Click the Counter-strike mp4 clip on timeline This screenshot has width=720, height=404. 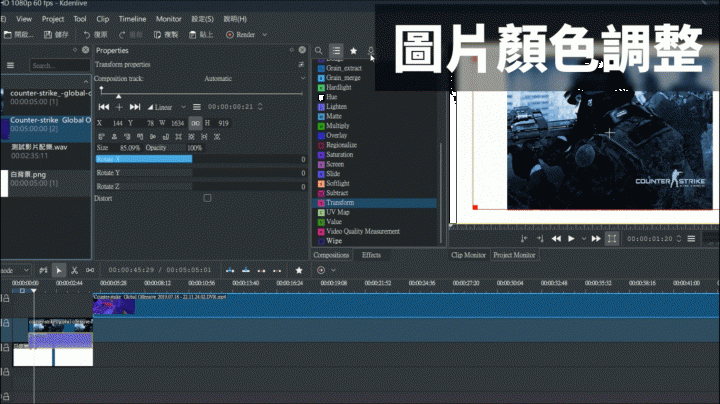406,305
